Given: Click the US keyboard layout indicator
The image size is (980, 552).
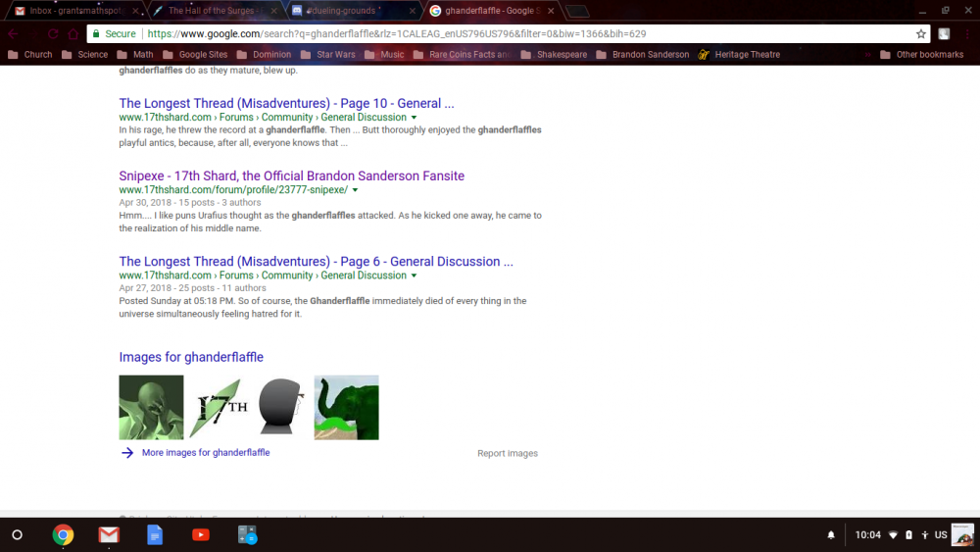Looking at the screenshot, I should tap(941, 535).
